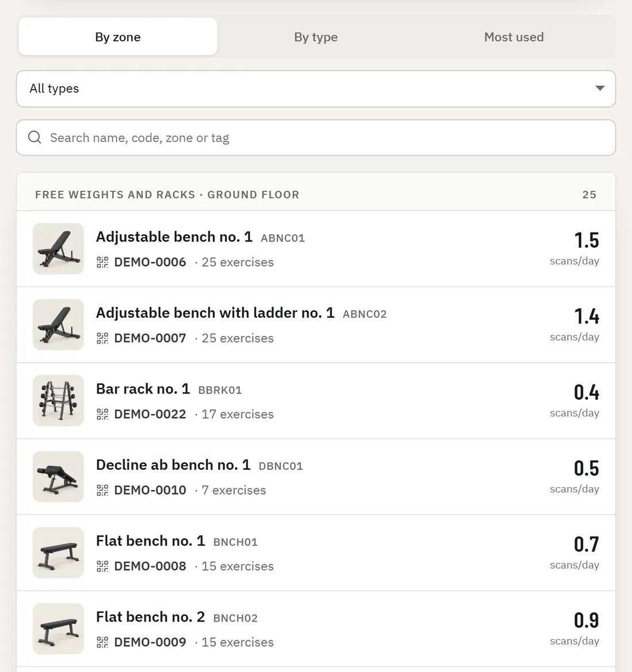The image size is (632, 672).
Task: Click the 1.5 scans/day value
Action: (x=587, y=241)
